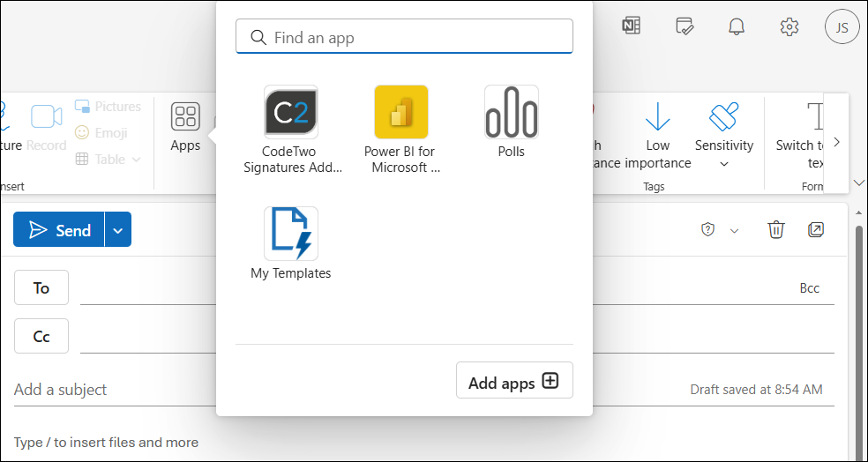Expand the shield icon dropdown chevron
This screenshot has width=868, height=462.
(x=735, y=231)
